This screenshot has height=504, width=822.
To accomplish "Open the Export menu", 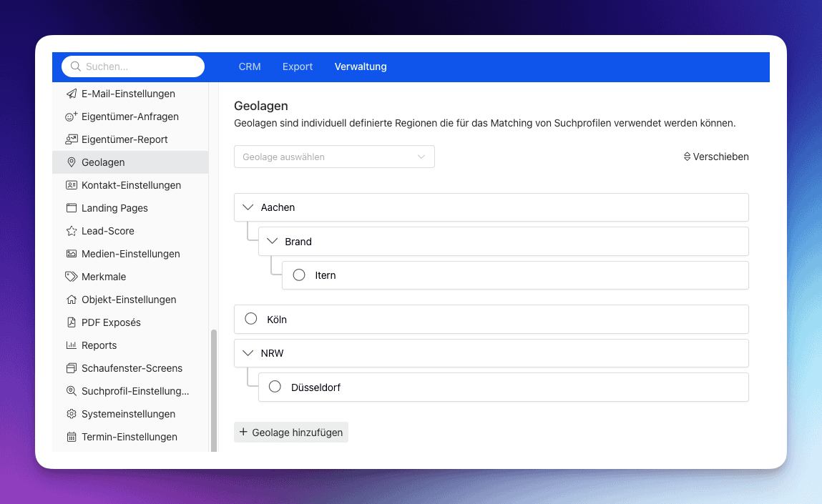I will (x=298, y=66).
